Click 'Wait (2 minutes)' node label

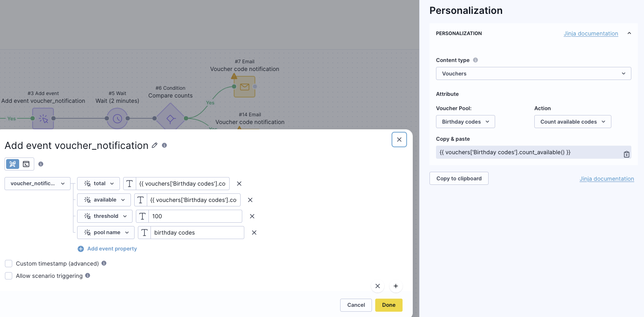point(117,101)
